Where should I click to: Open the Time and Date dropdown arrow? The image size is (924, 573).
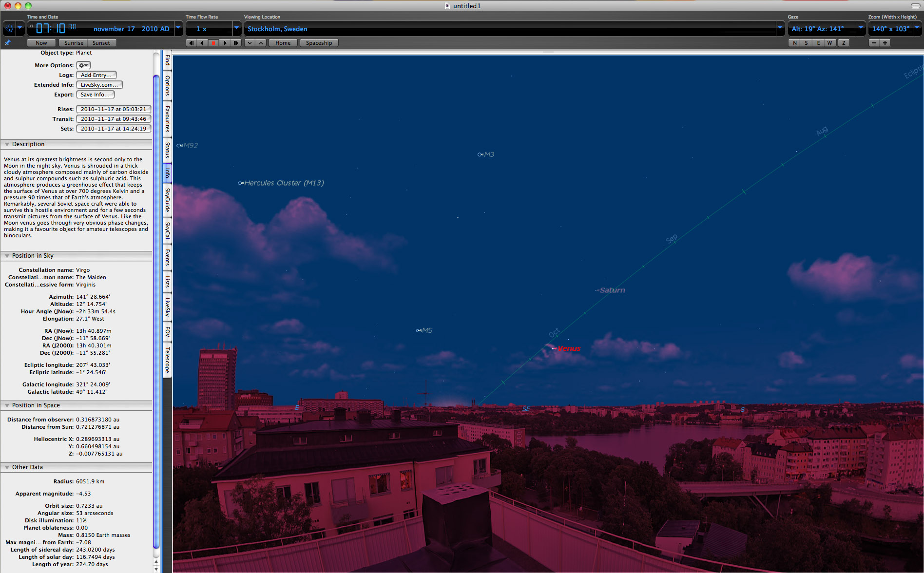coord(178,29)
